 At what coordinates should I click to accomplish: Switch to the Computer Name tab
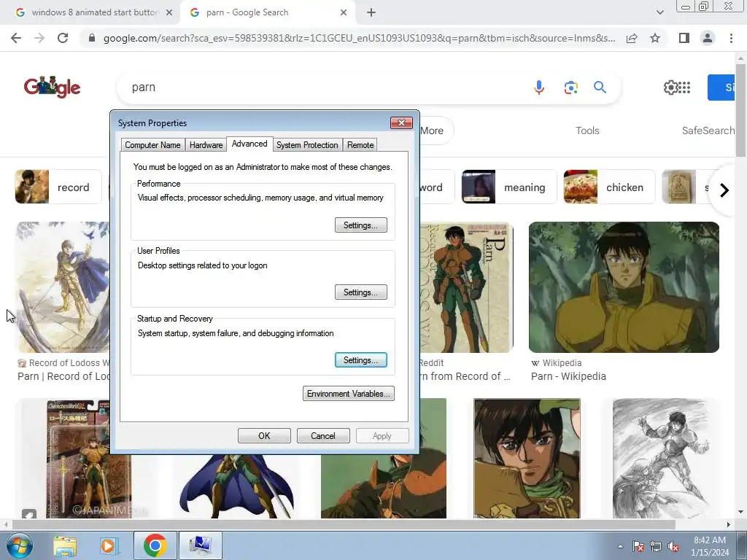[152, 145]
